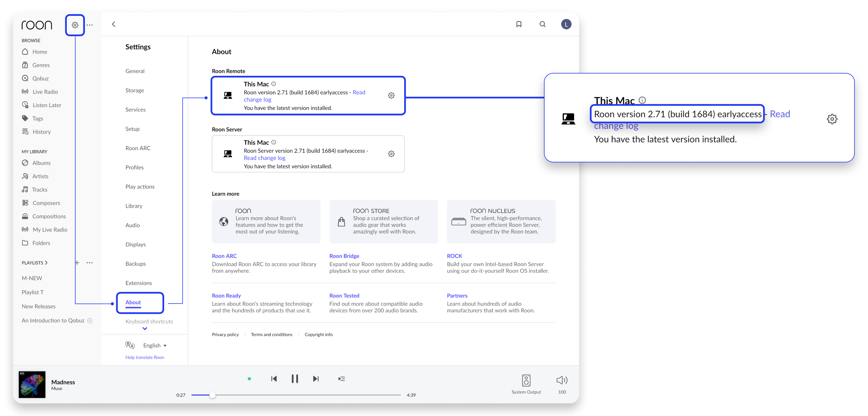Open the Roon Bridge link
The height and width of the screenshot is (416, 868).
click(x=344, y=256)
